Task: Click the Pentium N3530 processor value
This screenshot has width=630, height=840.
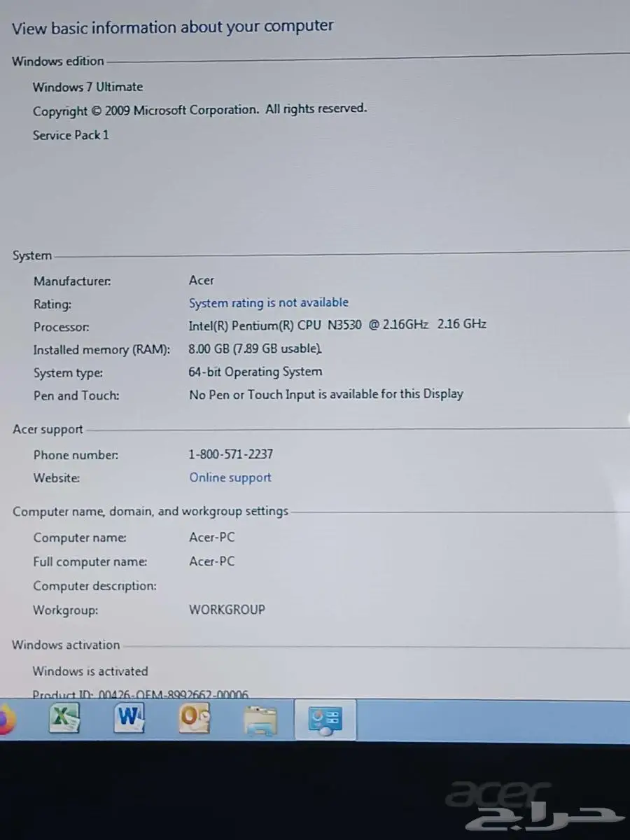Action: point(337,325)
